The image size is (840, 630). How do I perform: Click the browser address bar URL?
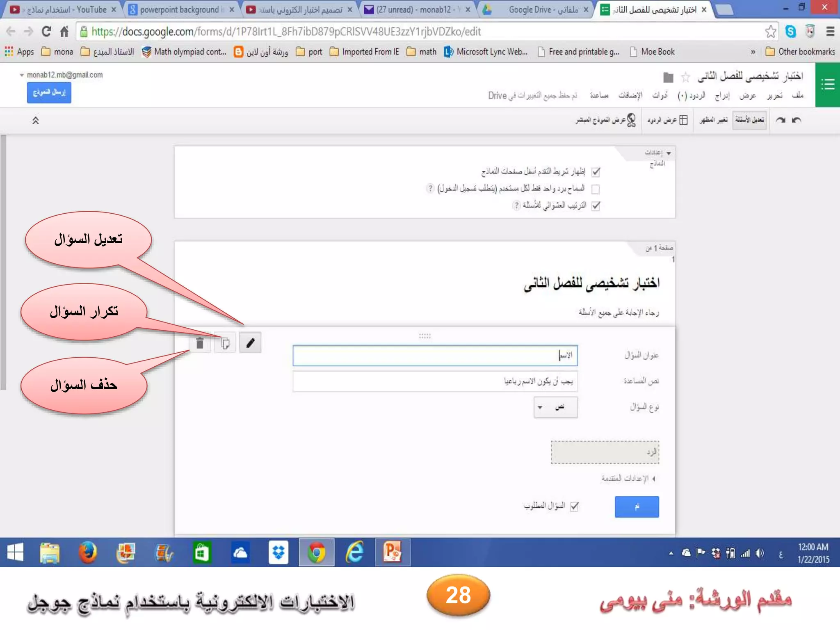click(286, 32)
